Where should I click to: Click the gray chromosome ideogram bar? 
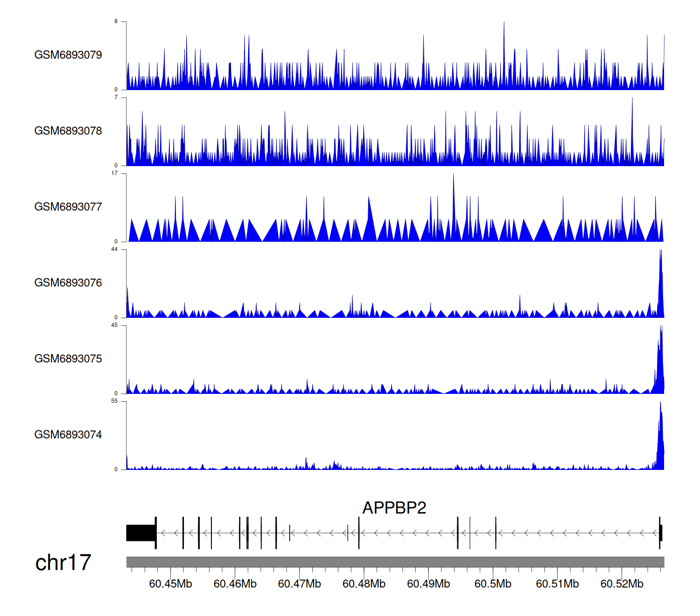click(x=395, y=562)
